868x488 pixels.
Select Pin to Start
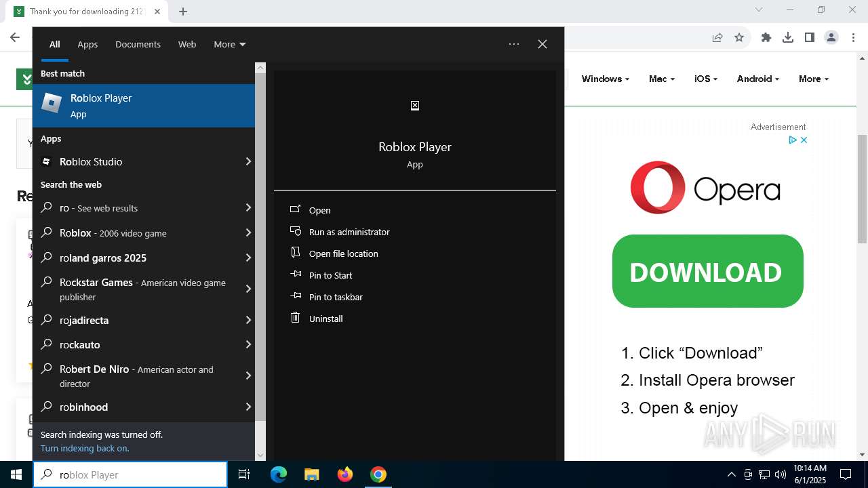330,275
